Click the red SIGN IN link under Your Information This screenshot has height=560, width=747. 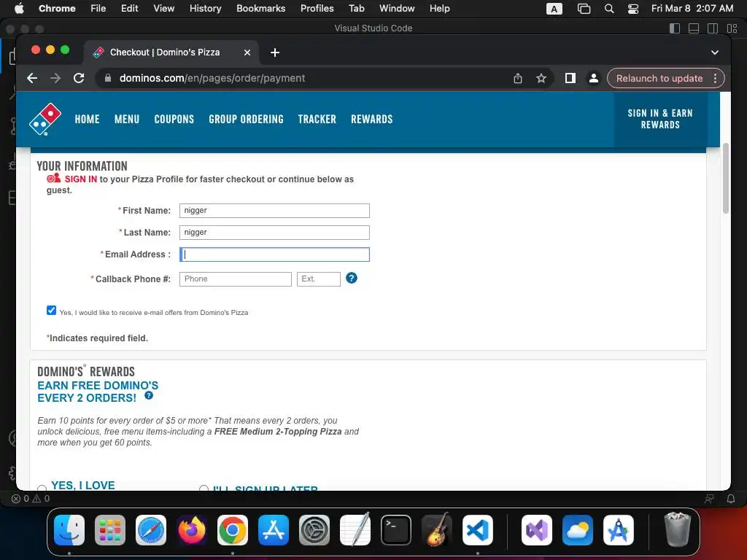[x=80, y=179]
